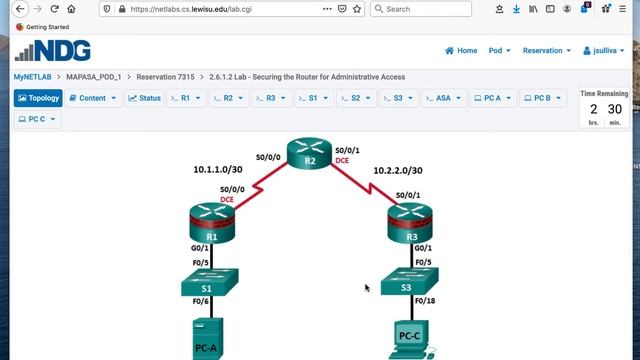Click the Reservation 7315 breadcrumb
The image size is (640, 360).
[165, 77]
